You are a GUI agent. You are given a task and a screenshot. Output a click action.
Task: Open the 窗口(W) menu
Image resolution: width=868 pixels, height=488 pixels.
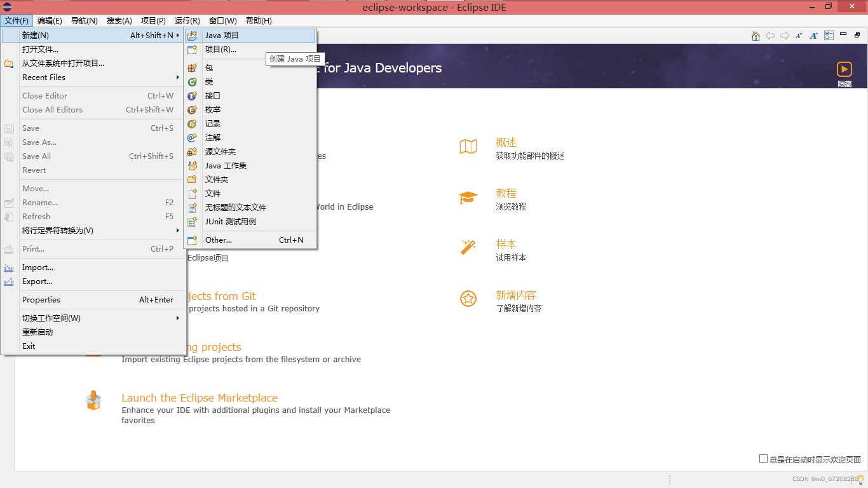pyautogui.click(x=222, y=21)
